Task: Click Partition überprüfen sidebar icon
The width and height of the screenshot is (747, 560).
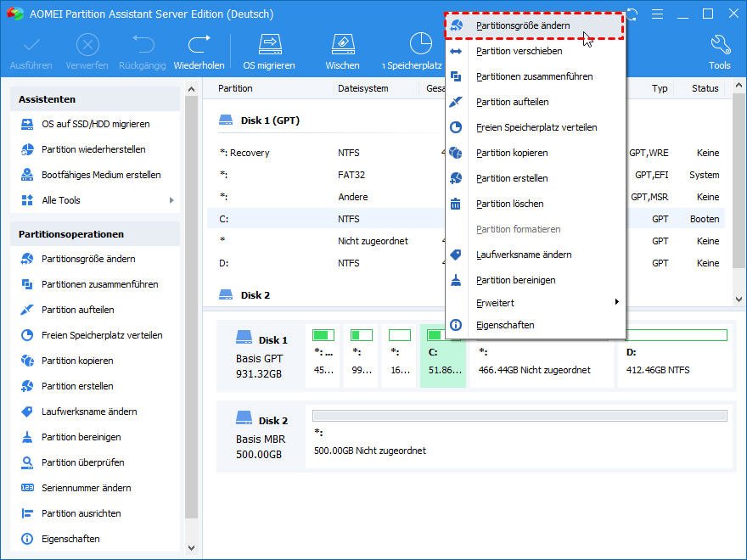Action: [x=27, y=462]
